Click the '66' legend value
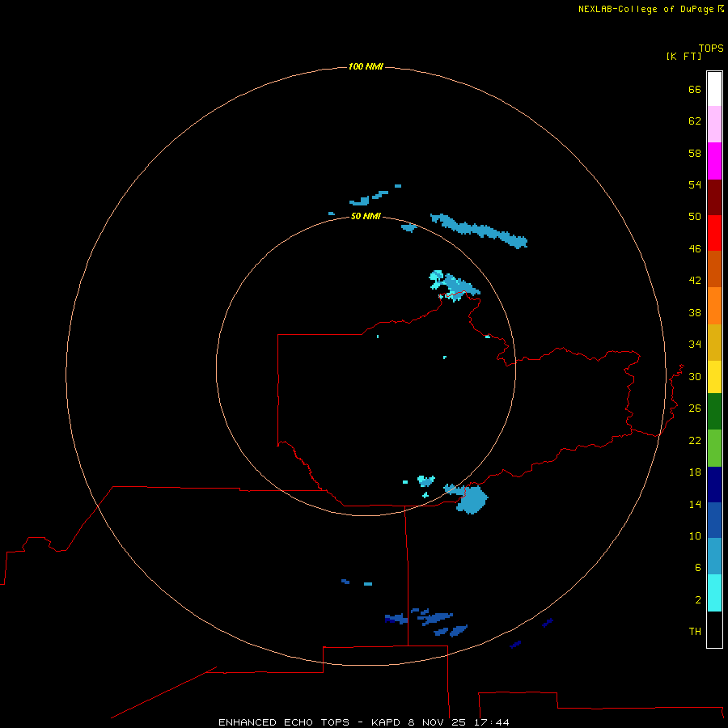 point(695,89)
